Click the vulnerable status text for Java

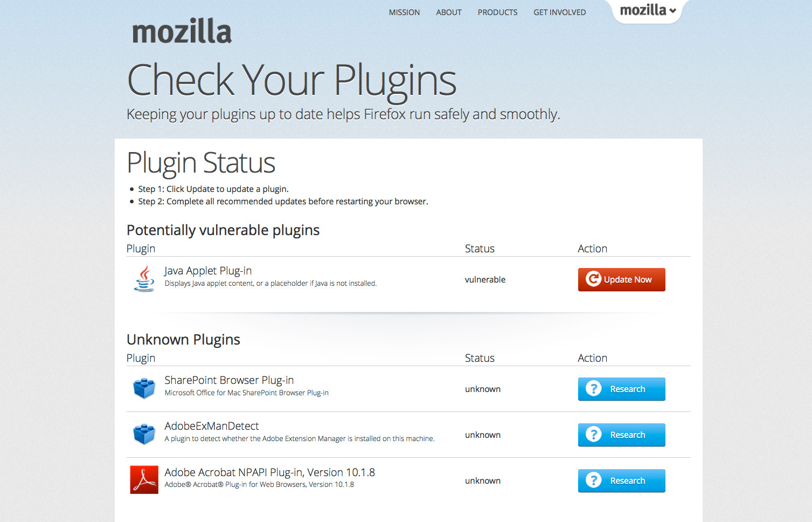point(485,279)
